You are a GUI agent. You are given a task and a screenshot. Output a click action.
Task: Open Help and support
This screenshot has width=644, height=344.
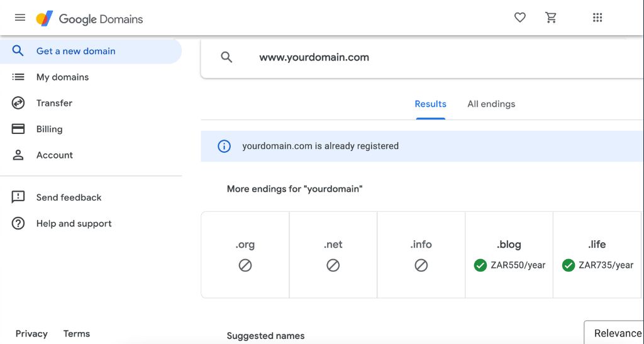(74, 223)
